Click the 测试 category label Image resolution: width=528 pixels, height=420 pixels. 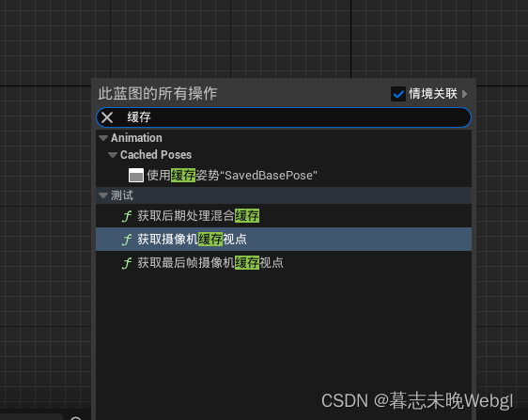point(122,195)
